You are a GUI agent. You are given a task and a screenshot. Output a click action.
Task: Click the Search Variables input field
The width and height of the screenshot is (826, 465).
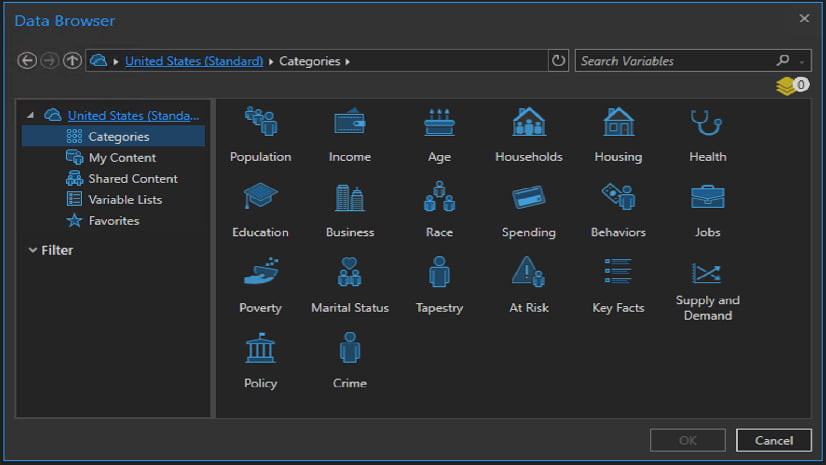[675, 61]
